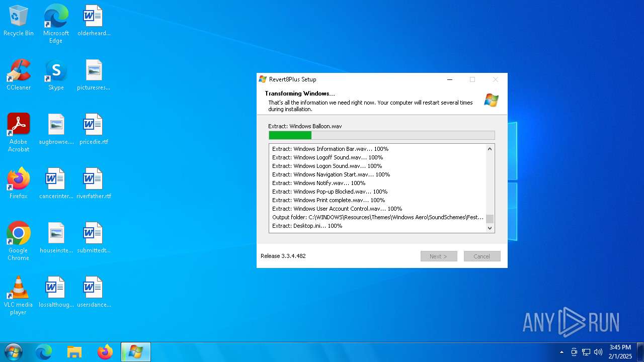Open File Explorer from the taskbar

click(x=74, y=352)
